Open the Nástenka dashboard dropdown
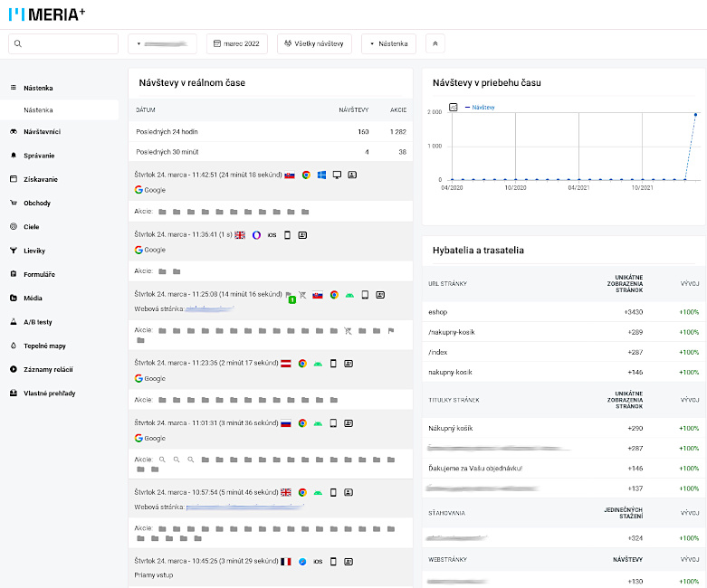The width and height of the screenshot is (707, 588). tap(388, 43)
